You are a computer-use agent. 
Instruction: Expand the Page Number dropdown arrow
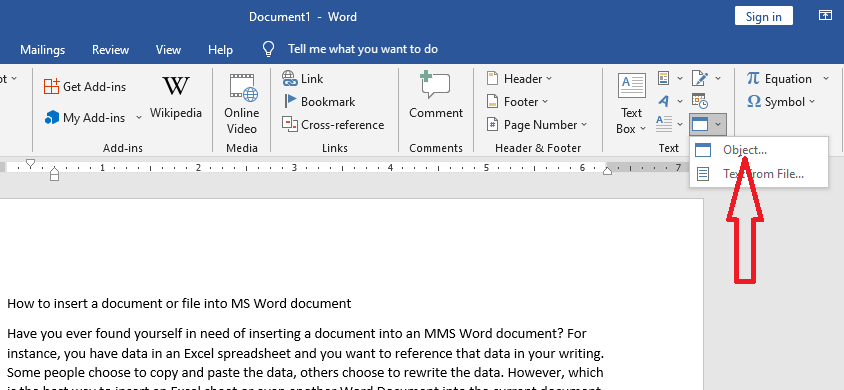coord(583,125)
